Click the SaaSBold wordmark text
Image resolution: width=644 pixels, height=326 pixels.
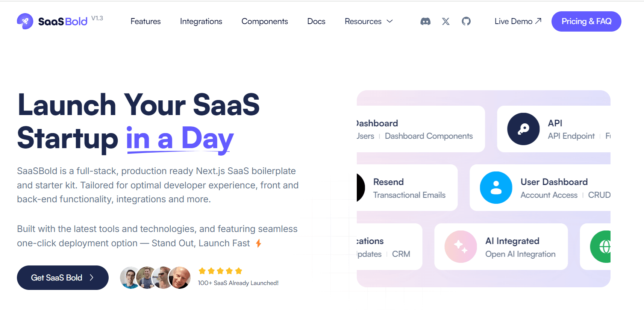[63, 21]
